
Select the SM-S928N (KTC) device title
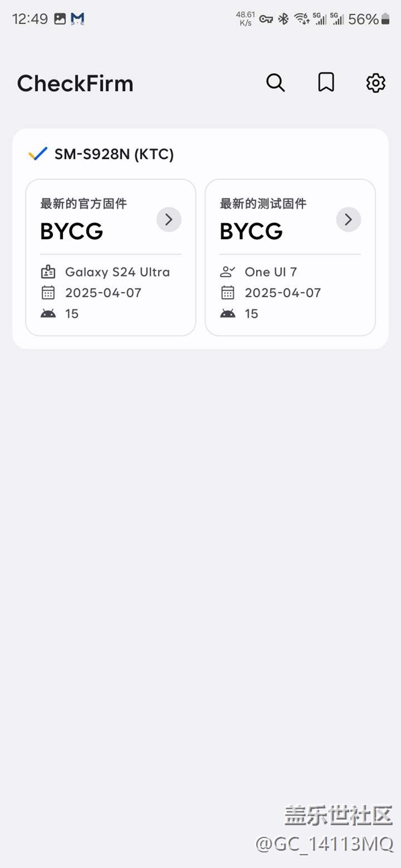114,154
